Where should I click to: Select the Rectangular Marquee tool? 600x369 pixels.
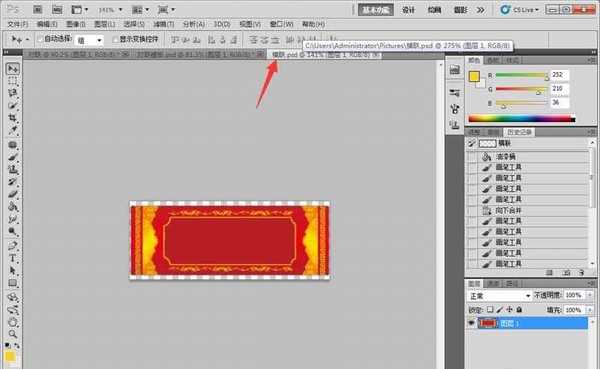click(x=13, y=81)
